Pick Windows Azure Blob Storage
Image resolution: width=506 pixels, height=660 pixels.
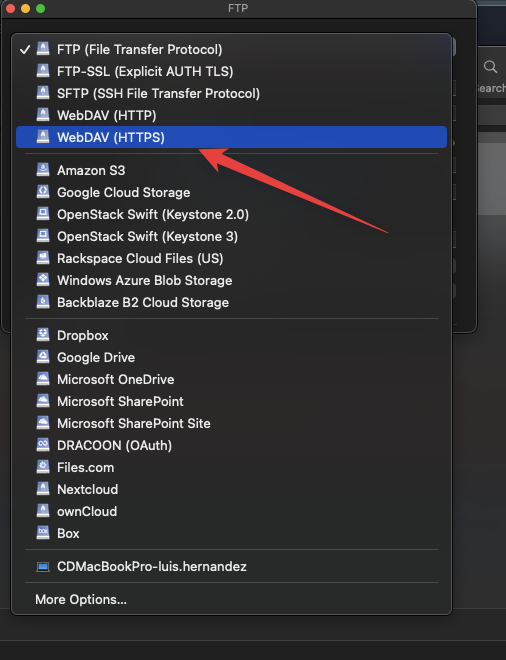(x=231, y=280)
